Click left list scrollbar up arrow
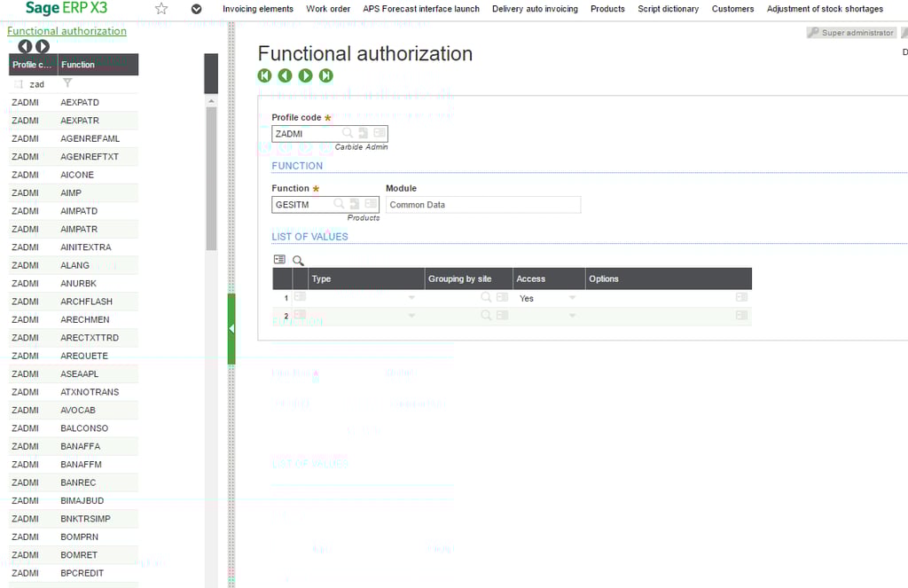The height and width of the screenshot is (588, 908). coord(211,101)
